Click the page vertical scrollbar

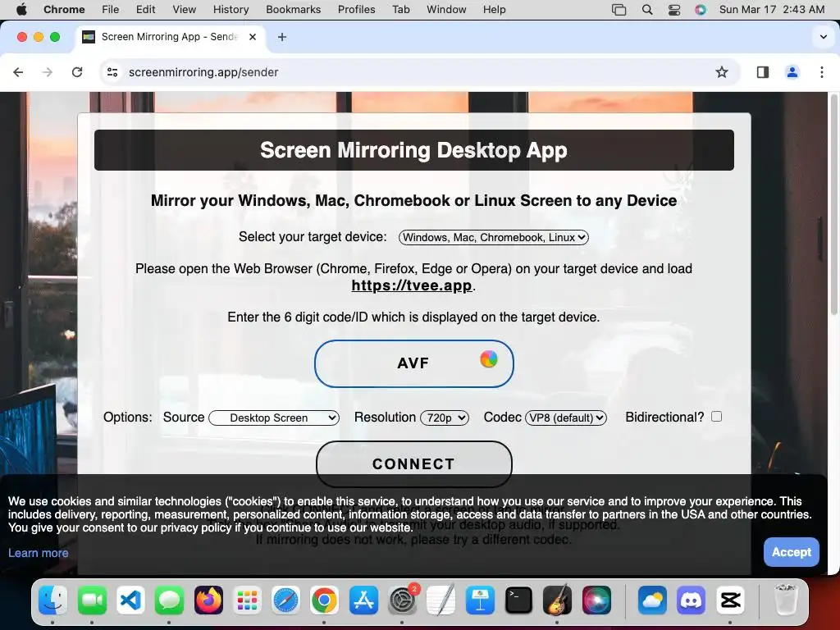tap(833, 203)
